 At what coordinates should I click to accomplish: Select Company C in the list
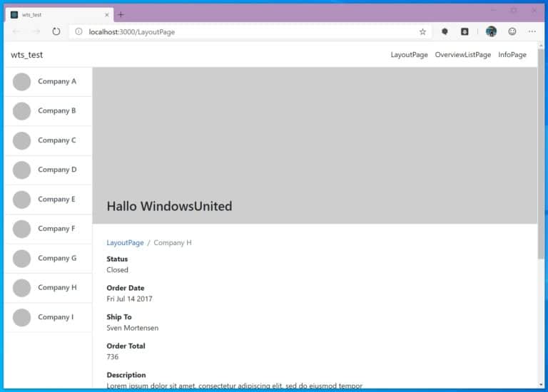[x=49, y=140]
